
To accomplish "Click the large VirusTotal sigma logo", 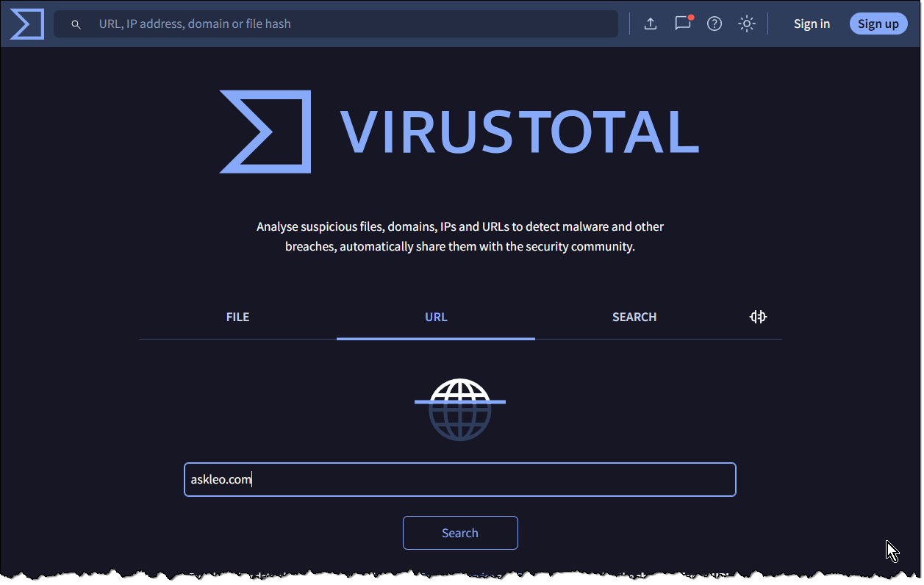I will click(265, 132).
